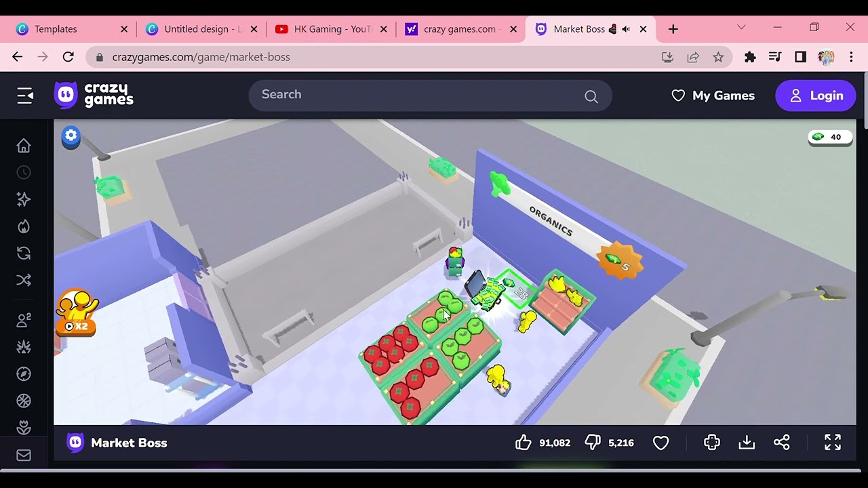
Task: Click the lotus icon in sidebar
Action: pos(24,428)
